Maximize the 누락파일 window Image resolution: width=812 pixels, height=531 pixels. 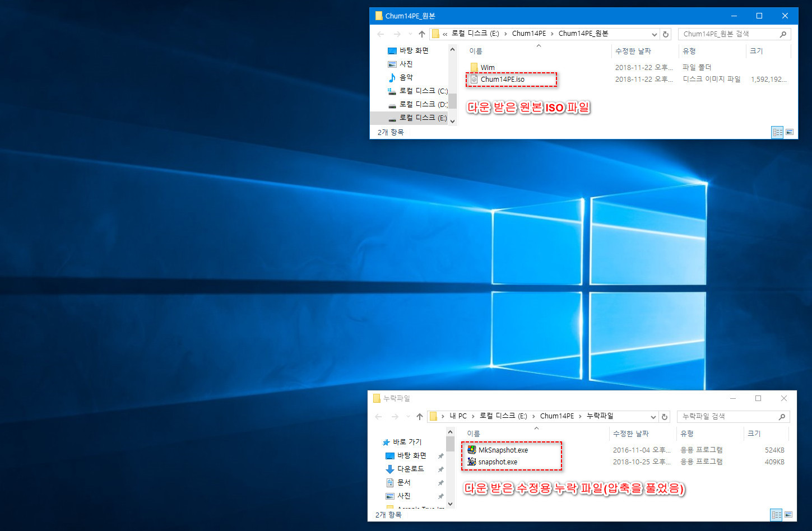click(x=758, y=398)
